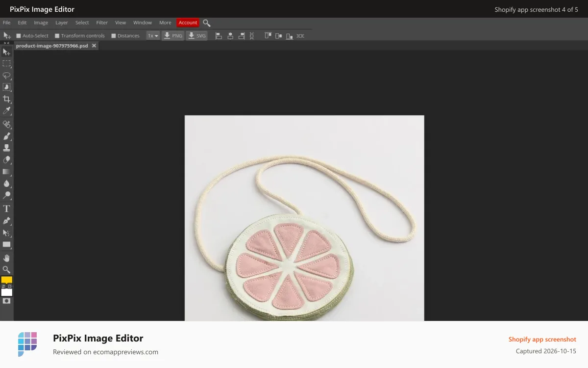This screenshot has height=368, width=588.
Task: Select the Spot Healing Brush tool
Action: pyautogui.click(x=6, y=125)
